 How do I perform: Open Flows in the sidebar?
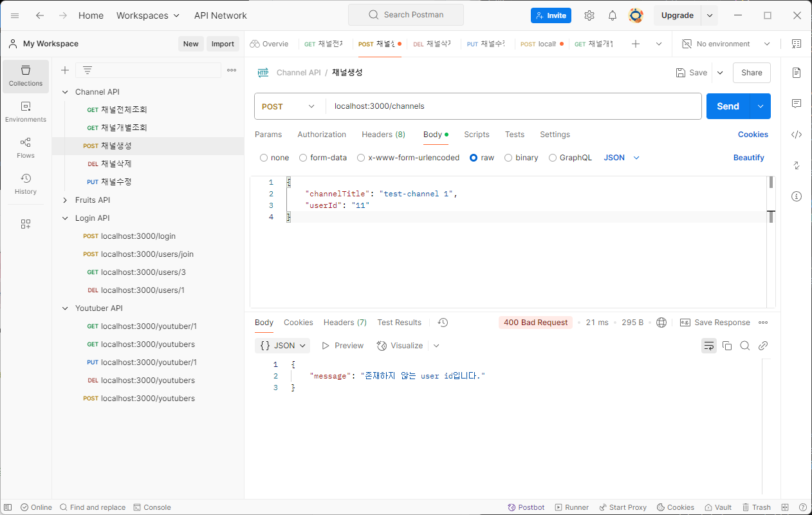(x=26, y=149)
